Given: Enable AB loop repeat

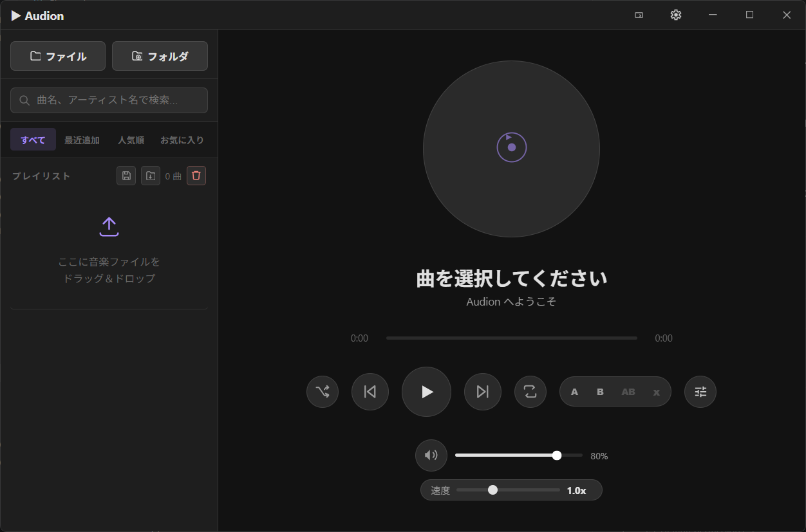Looking at the screenshot, I should pyautogui.click(x=628, y=392).
